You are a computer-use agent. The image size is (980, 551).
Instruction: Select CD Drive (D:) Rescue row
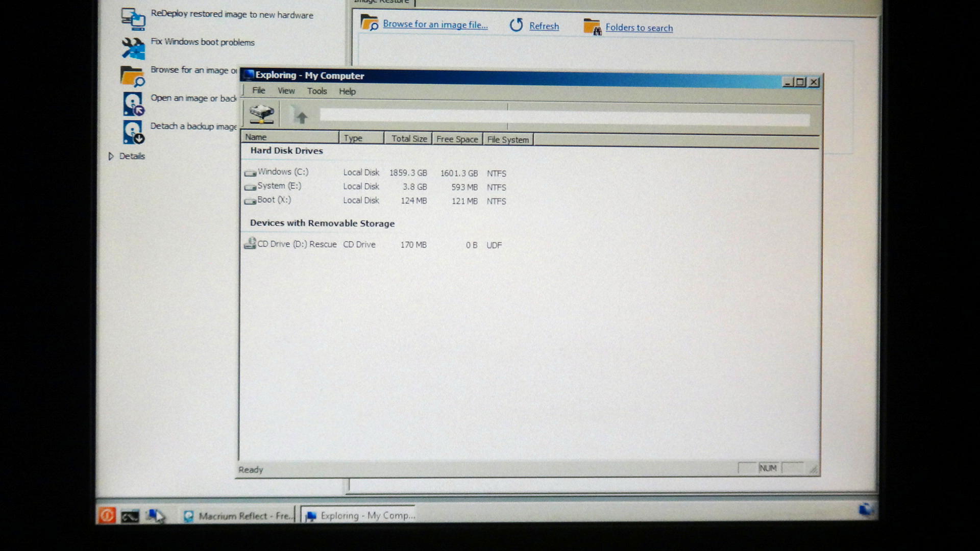(x=374, y=244)
